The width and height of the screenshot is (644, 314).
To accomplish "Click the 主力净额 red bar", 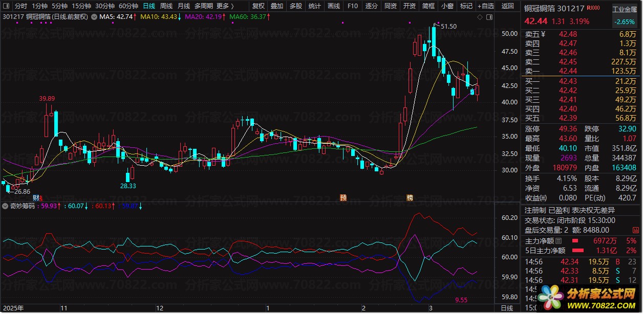I will [x=574, y=241].
